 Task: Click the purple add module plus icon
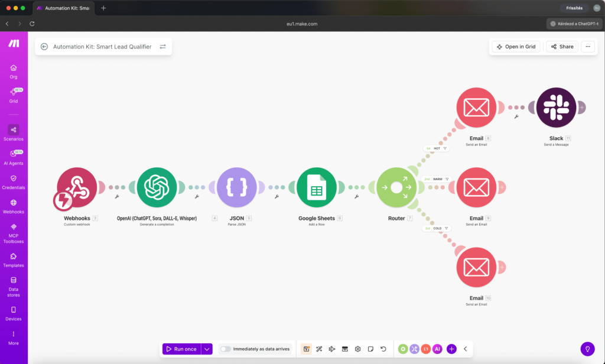pyautogui.click(x=451, y=349)
